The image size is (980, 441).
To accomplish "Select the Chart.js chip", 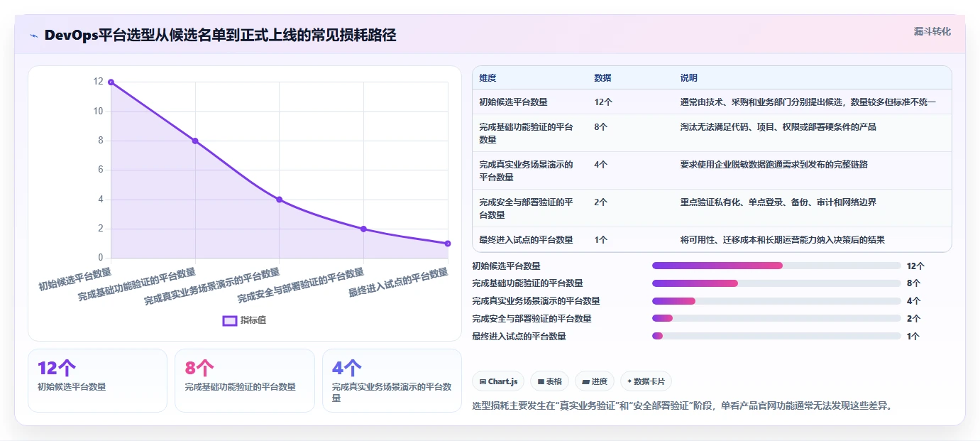I will coord(497,381).
